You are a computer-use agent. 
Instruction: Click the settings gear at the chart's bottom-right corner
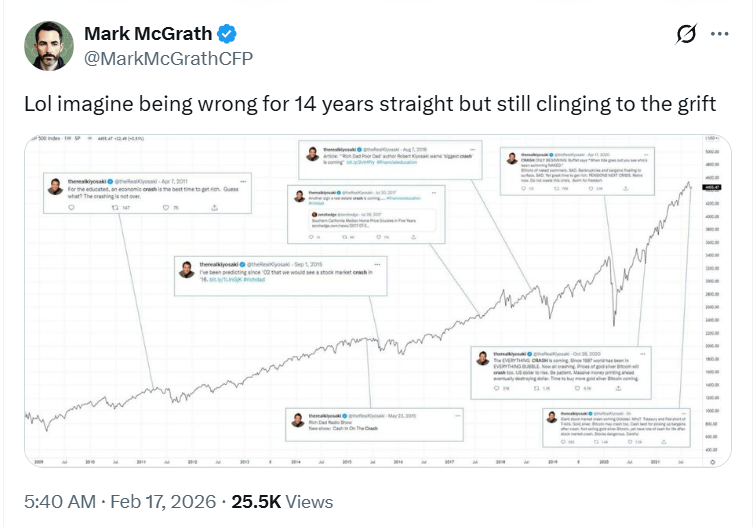coord(712,463)
